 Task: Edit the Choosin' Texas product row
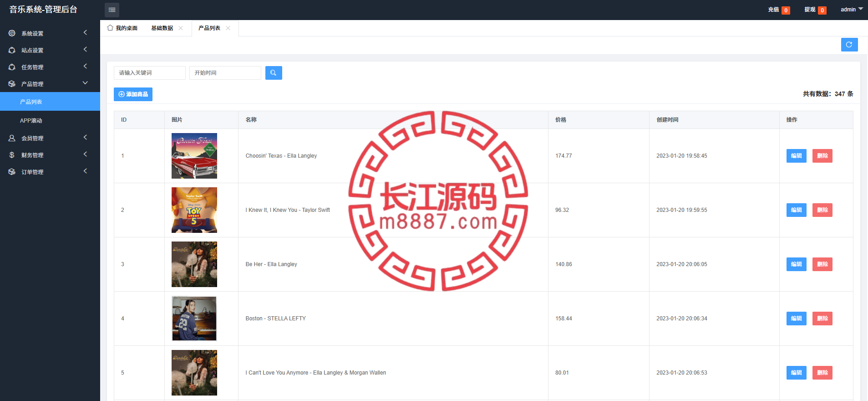[796, 156]
